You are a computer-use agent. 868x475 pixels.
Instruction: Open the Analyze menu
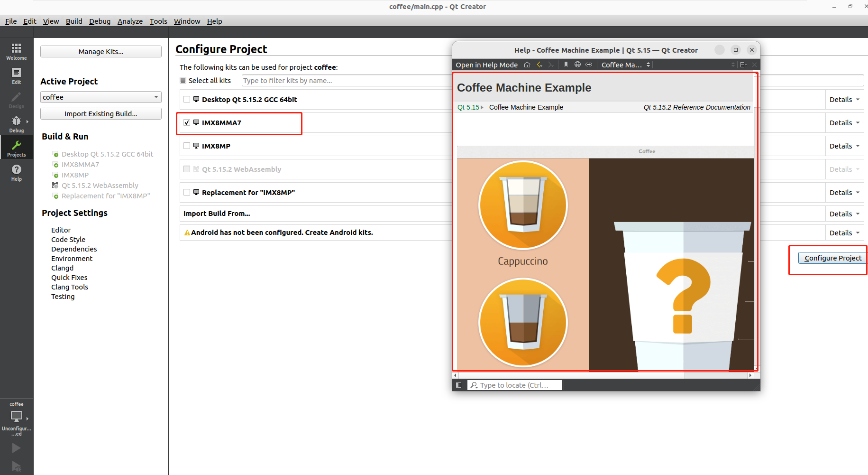[x=130, y=21]
